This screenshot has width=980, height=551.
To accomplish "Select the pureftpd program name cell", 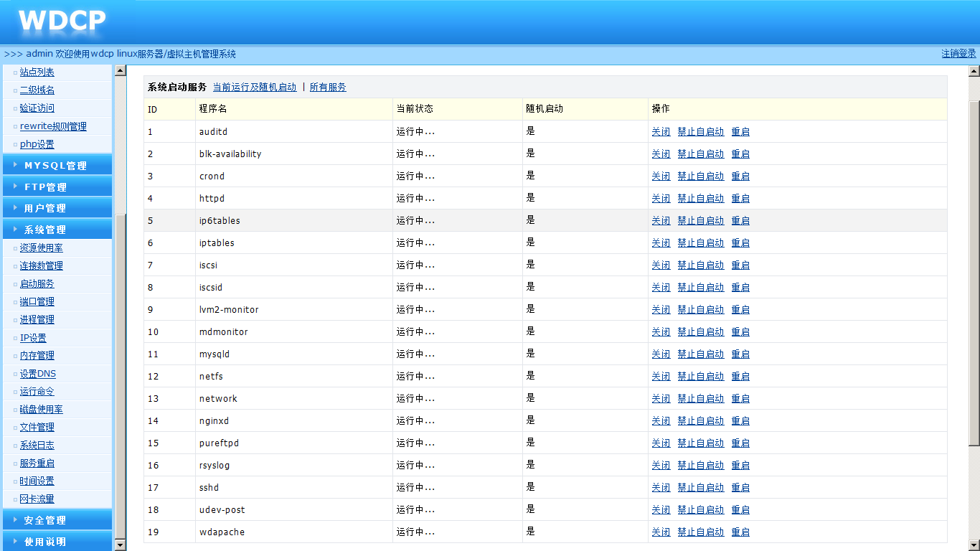I will [294, 443].
